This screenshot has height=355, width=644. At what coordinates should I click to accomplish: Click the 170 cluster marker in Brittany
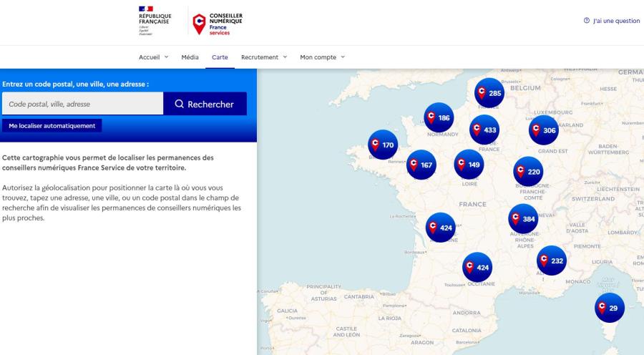tap(382, 145)
